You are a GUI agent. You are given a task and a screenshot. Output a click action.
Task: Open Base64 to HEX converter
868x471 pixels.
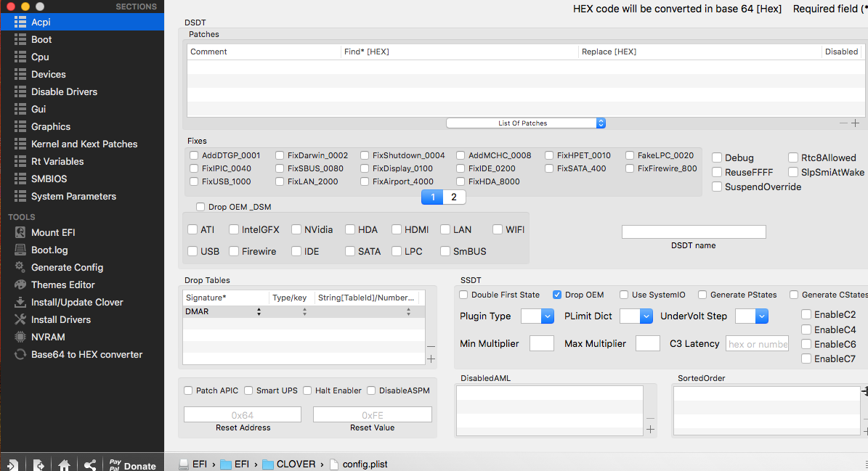click(86, 354)
